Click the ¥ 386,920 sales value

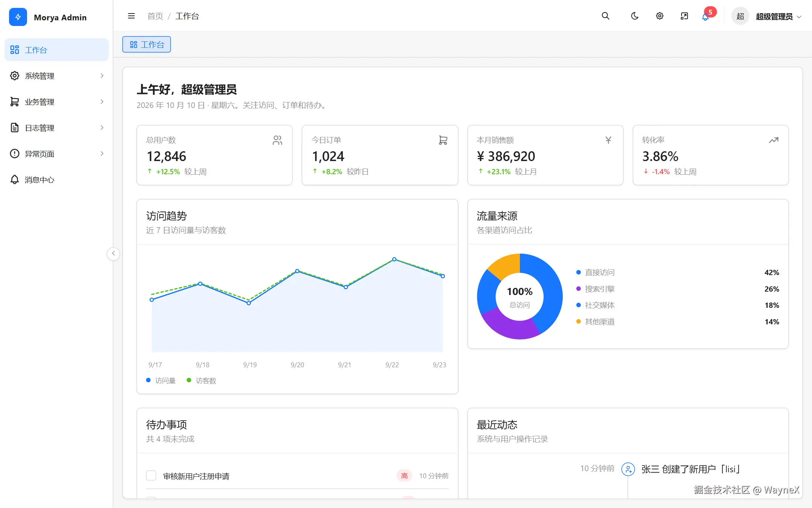point(506,156)
